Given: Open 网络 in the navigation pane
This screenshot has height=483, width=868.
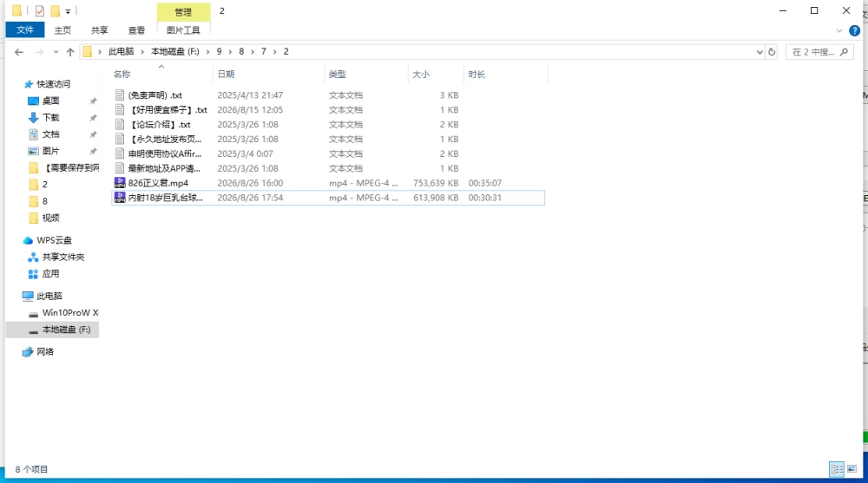Looking at the screenshot, I should pyautogui.click(x=45, y=351).
